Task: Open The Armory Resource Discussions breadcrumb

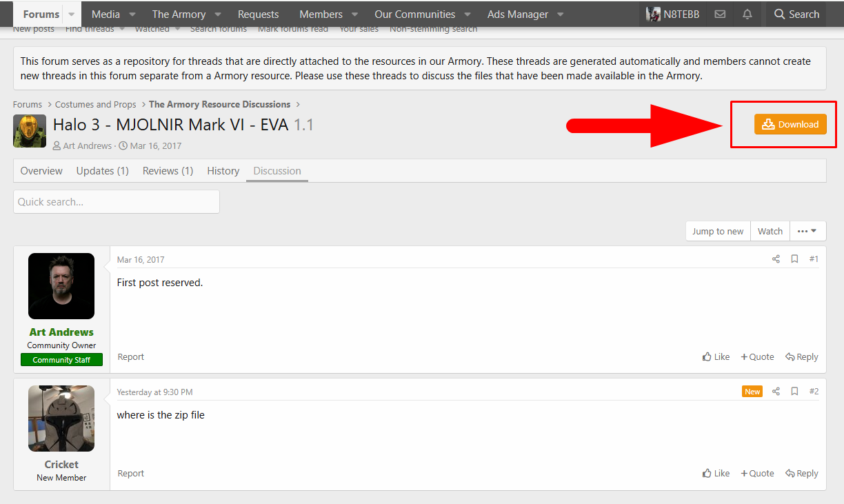Action: [219, 105]
